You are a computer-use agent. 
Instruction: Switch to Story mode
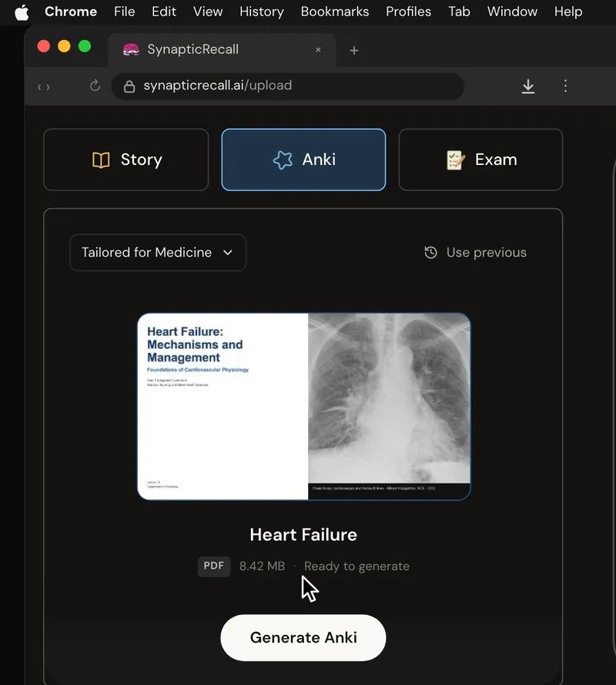click(x=126, y=160)
